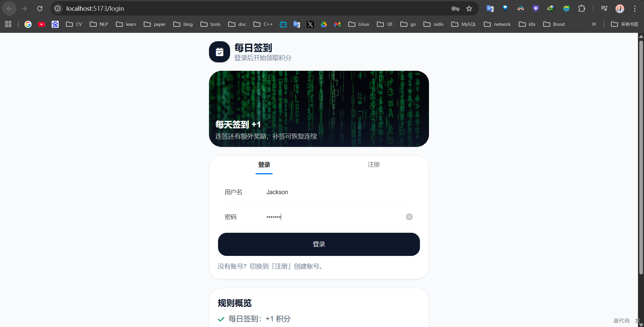Open the k8s bookmarks folder
This screenshot has width=644, height=327.
point(527,24)
